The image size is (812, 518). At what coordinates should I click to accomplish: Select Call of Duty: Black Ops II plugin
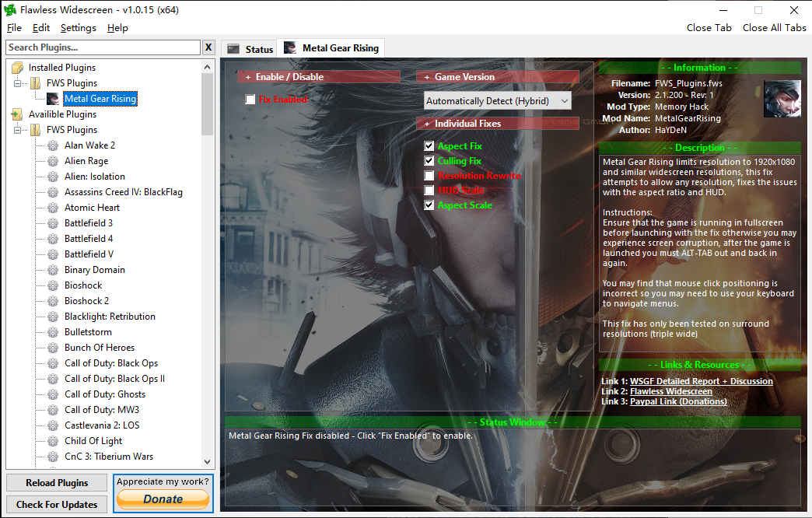coord(114,379)
